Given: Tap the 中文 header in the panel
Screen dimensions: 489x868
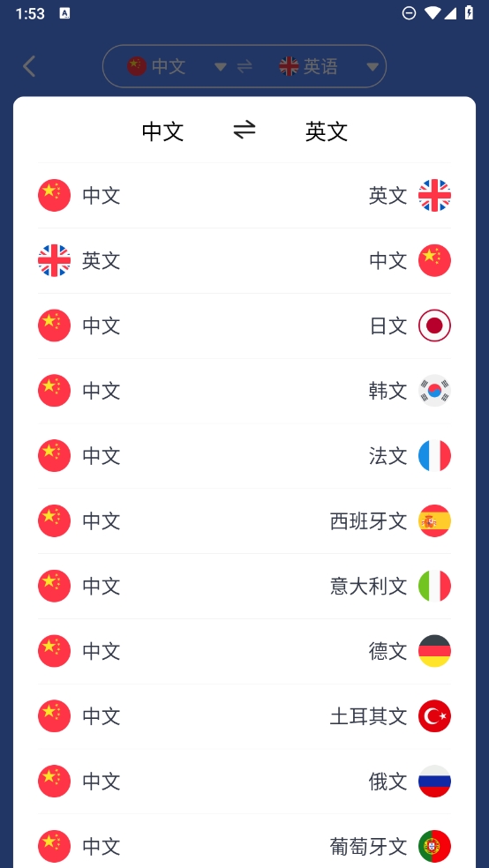Looking at the screenshot, I should coord(162,131).
